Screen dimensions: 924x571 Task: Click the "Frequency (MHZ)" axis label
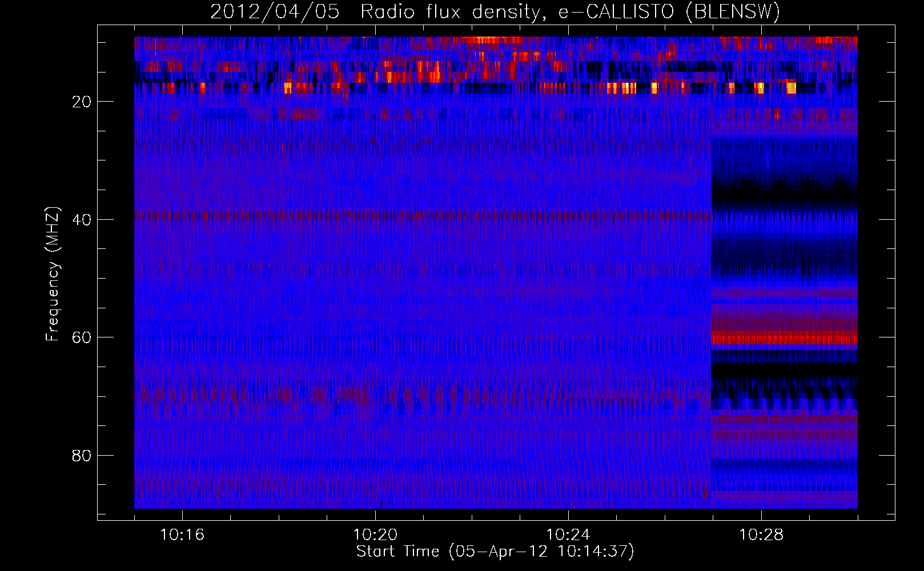[52, 274]
